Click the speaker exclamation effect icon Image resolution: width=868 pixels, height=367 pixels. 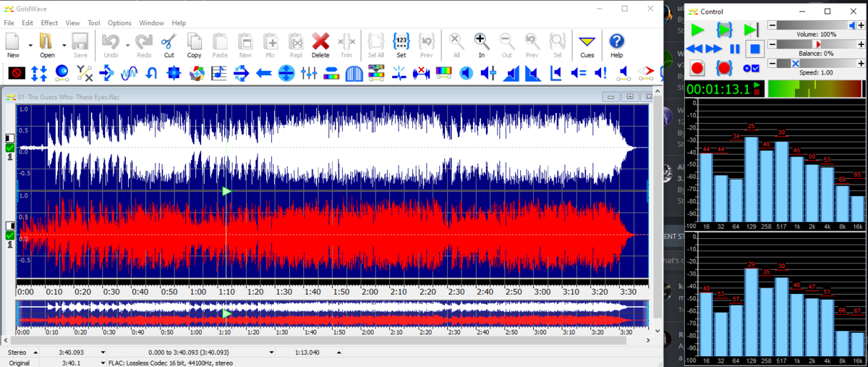click(600, 73)
